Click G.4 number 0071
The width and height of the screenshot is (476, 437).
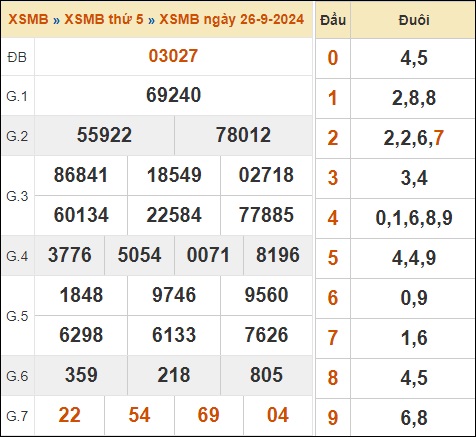coord(208,255)
